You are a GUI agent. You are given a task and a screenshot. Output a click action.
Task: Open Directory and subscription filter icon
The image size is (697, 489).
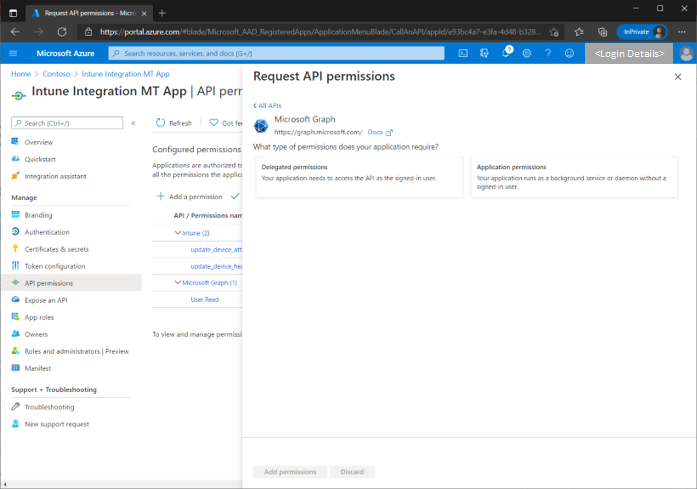[484, 53]
